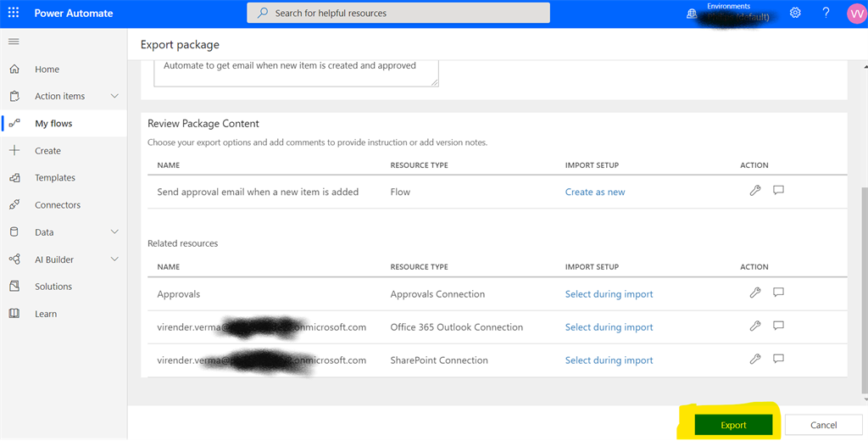Click the Data cylinder icon

(14, 232)
